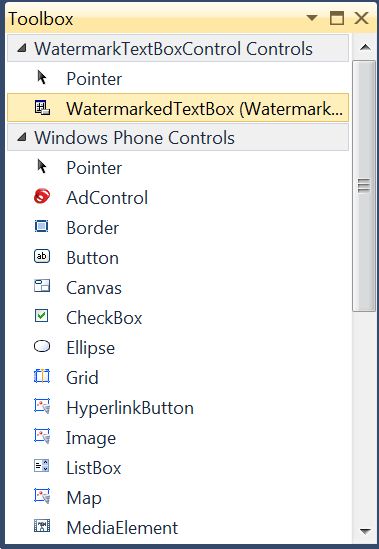Select the ListBox control icon
Screen dimensions: 379x549
42,466
